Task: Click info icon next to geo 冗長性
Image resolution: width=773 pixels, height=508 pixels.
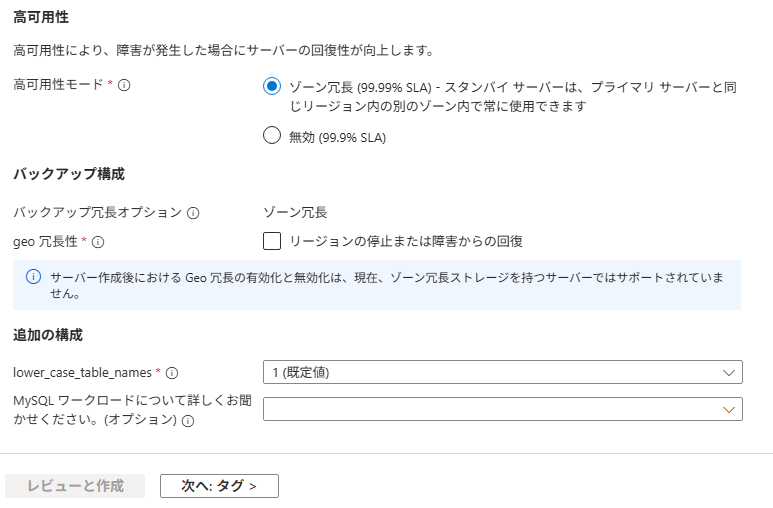Action: click(99, 241)
